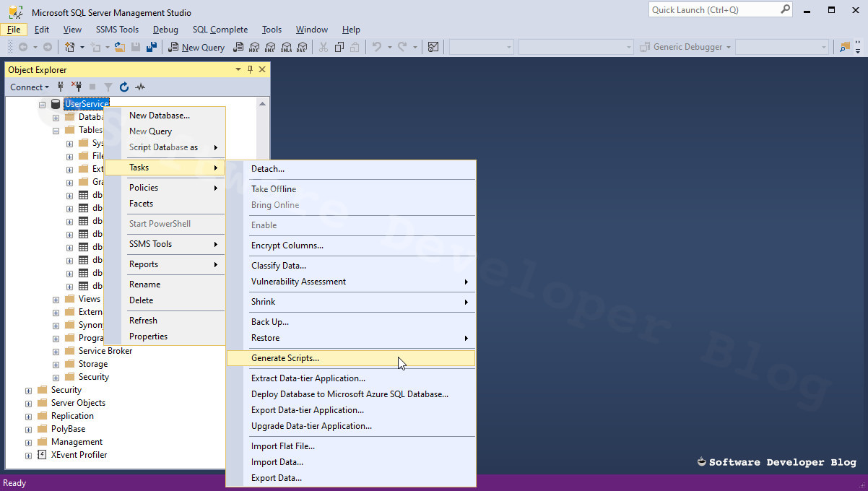Screen dimensions: 868x491
Task: Click the Copy toolbar icon
Action: (x=339, y=47)
